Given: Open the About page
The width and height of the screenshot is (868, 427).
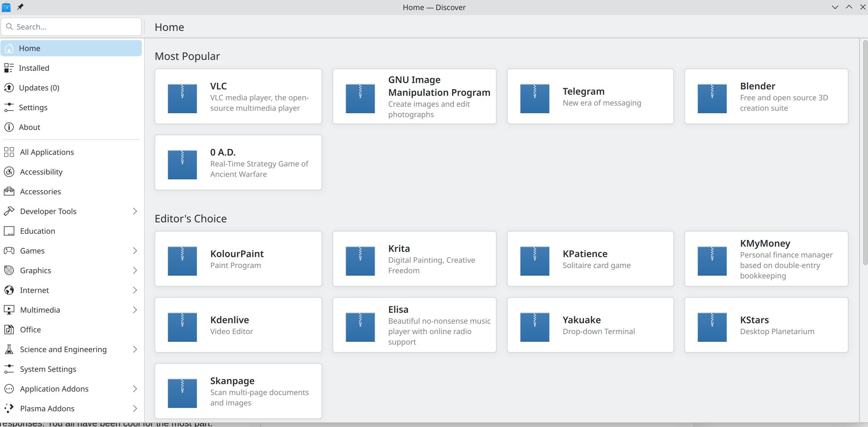Looking at the screenshot, I should (x=71, y=127).
